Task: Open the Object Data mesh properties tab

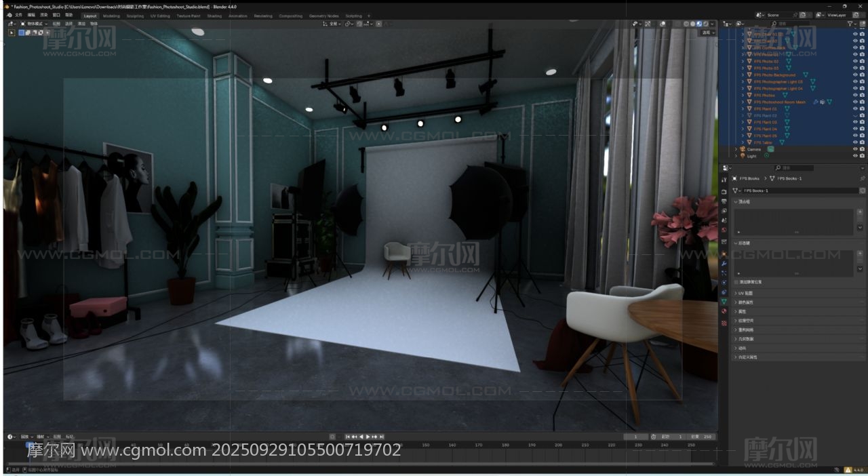Action: [x=724, y=302]
